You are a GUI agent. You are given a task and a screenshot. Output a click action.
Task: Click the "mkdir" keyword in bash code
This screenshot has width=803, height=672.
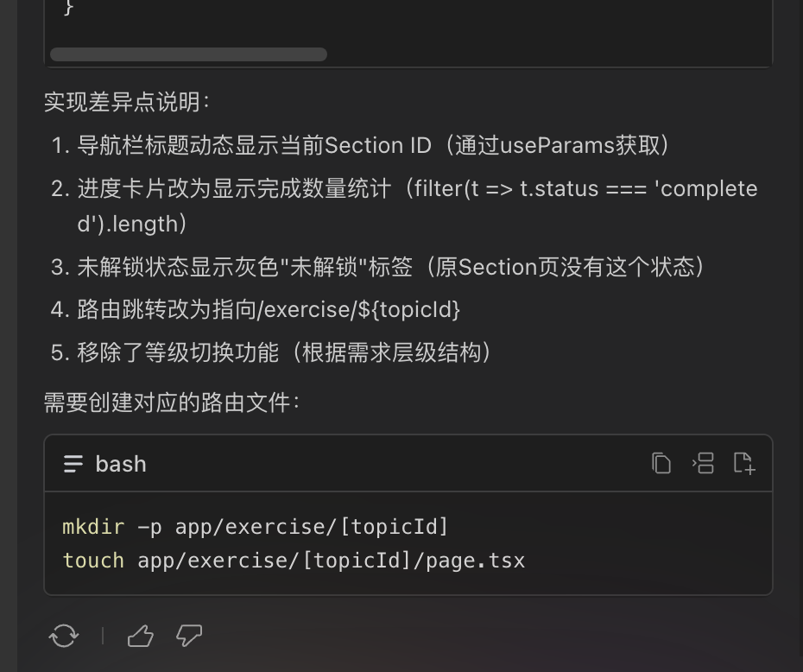[93, 526]
